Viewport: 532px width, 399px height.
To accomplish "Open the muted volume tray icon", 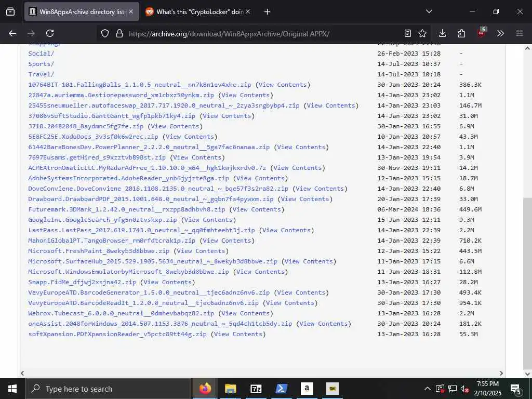I will (464, 389).
